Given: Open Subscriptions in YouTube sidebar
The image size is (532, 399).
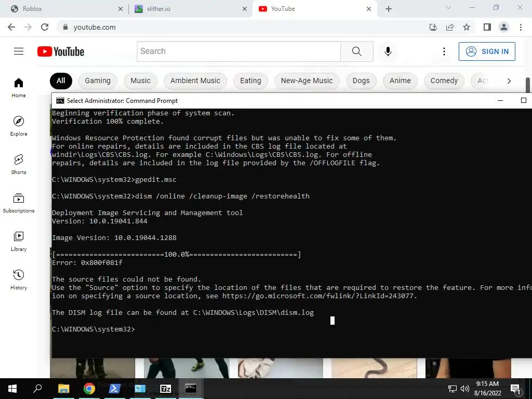Looking at the screenshot, I should (19, 203).
